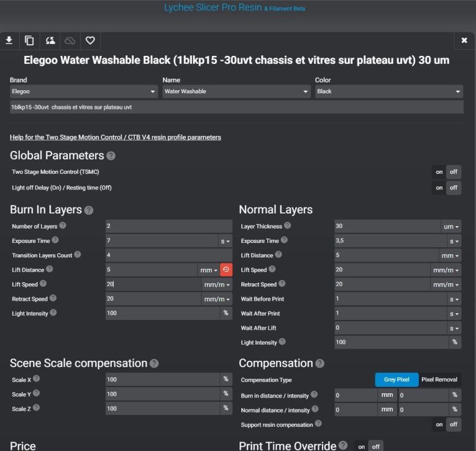Screen dimensions: 476x451
Task: Show help for normal layers Light Intensity
Action: [282, 342]
